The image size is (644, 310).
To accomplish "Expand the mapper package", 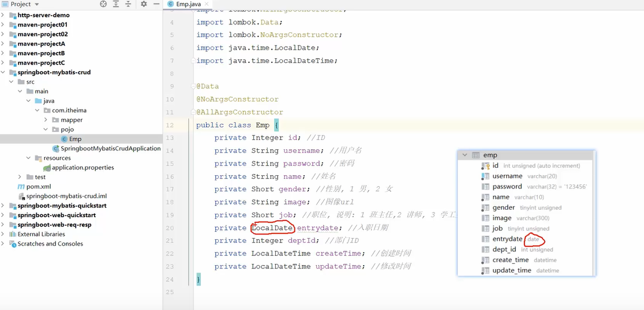I will (x=46, y=120).
